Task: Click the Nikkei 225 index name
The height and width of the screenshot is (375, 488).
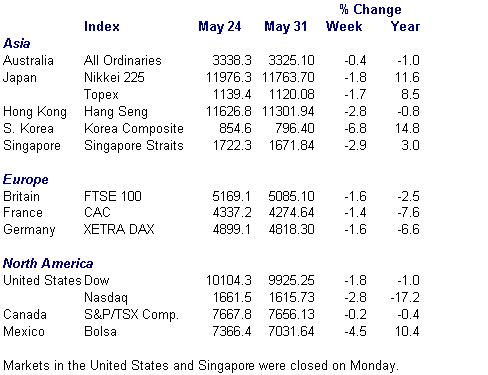Action: (114, 77)
